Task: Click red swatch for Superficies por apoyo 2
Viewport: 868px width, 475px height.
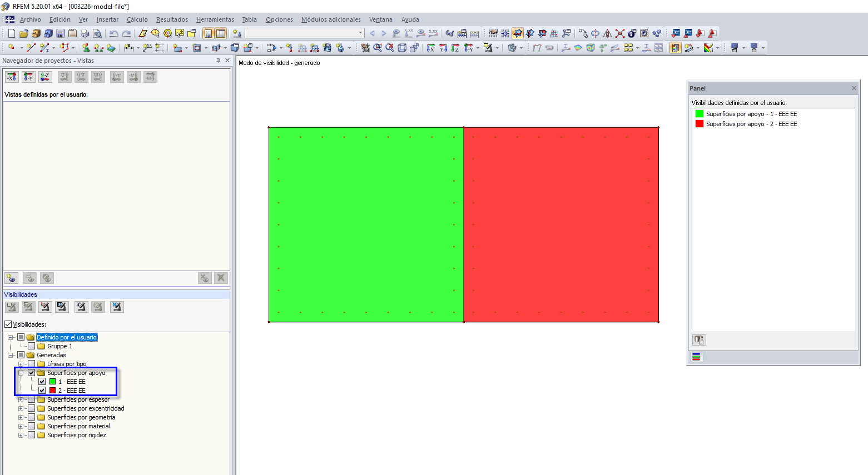Action: (700, 124)
